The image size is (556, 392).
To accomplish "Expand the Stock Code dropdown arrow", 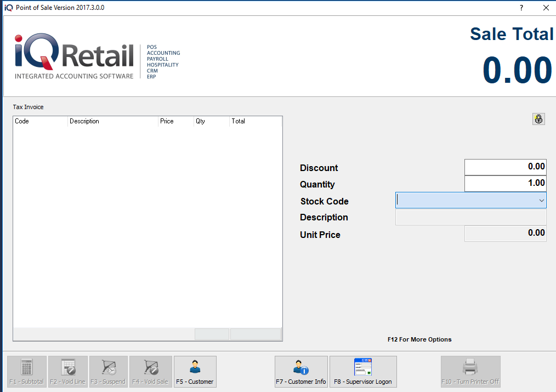I will point(541,201).
